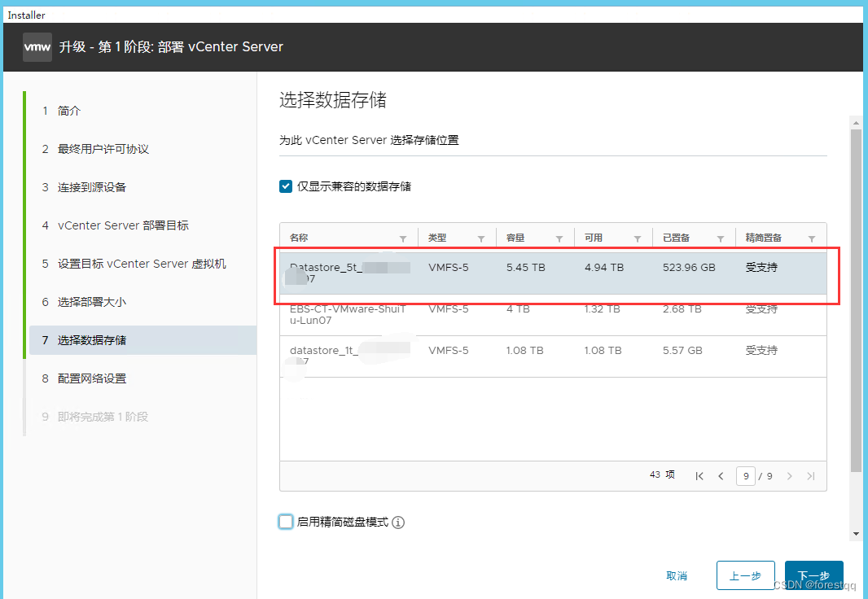Sort by 名称 column header
This screenshot has height=599, width=868.
point(299,238)
